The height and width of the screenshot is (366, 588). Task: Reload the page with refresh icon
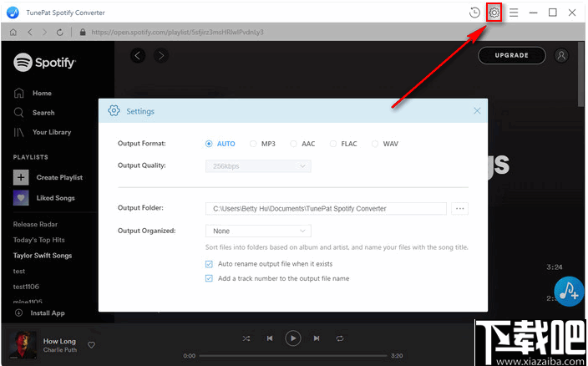point(59,33)
